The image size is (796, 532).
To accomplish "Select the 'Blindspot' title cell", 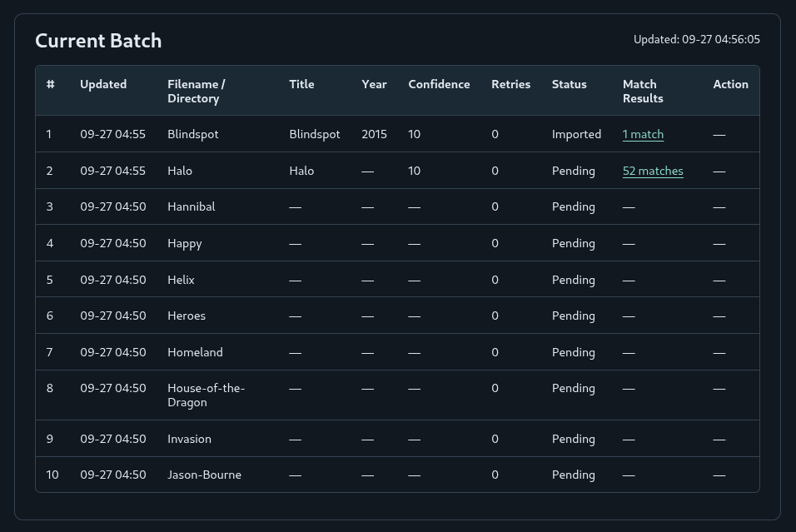I will 314,134.
